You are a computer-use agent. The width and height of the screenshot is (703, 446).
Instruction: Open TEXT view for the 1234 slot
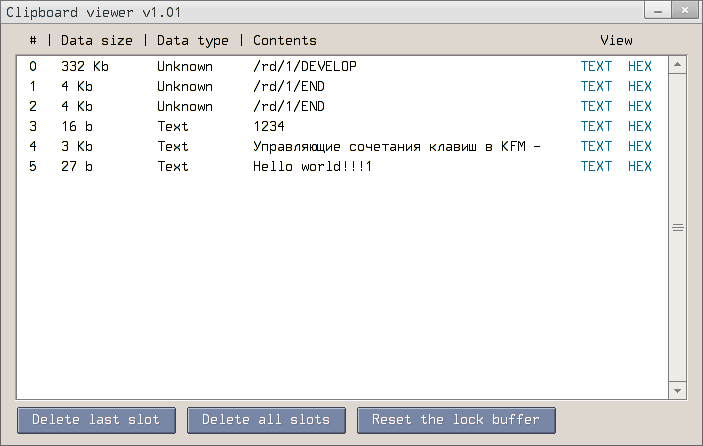point(596,126)
